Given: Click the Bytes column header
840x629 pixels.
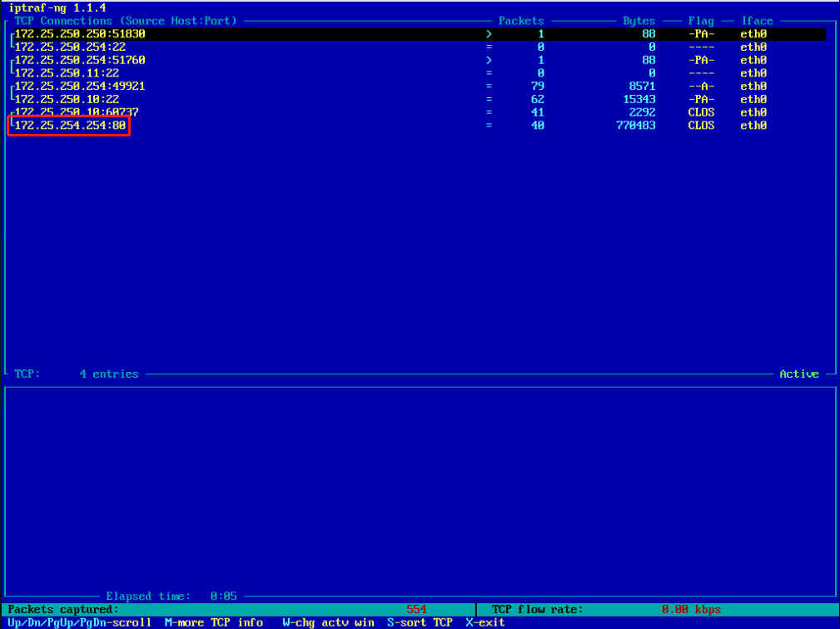Looking at the screenshot, I should point(639,21).
